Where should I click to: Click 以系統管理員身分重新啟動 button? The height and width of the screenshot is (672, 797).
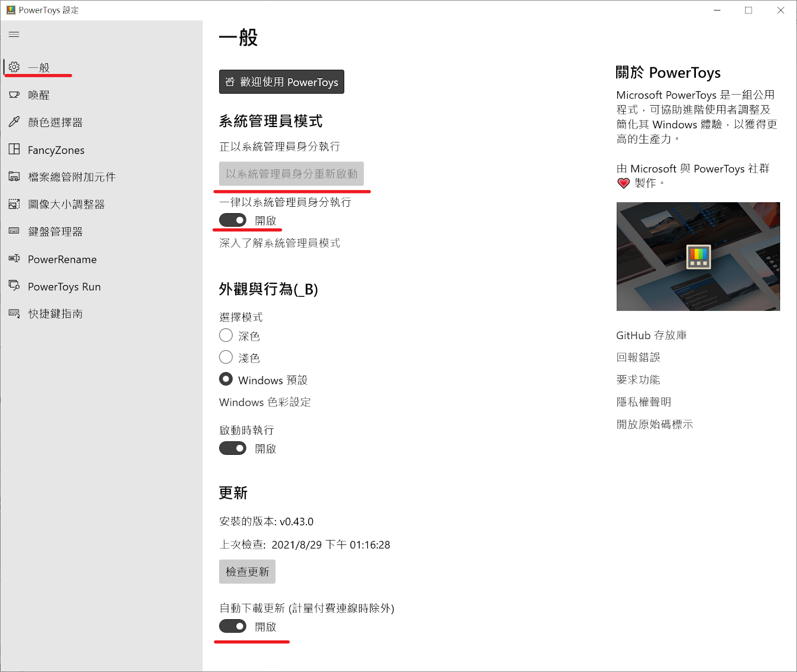tap(291, 173)
